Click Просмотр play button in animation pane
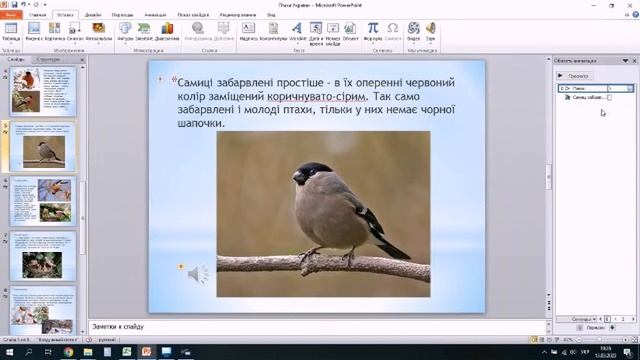The image size is (640, 360). tap(574, 76)
